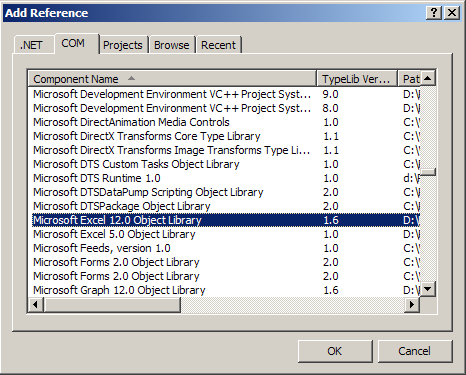
Task: Click the horizontal scrollbar right arrow
Action: [x=412, y=304]
